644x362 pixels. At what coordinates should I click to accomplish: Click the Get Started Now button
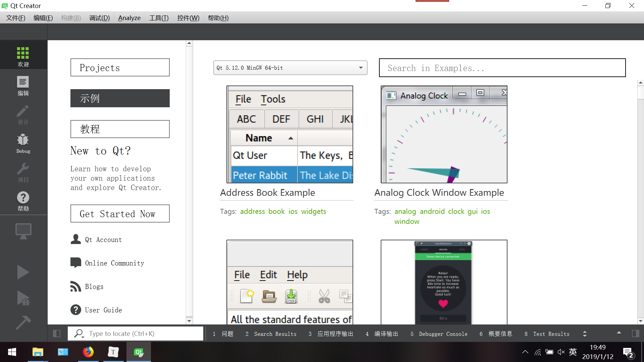[x=120, y=213]
